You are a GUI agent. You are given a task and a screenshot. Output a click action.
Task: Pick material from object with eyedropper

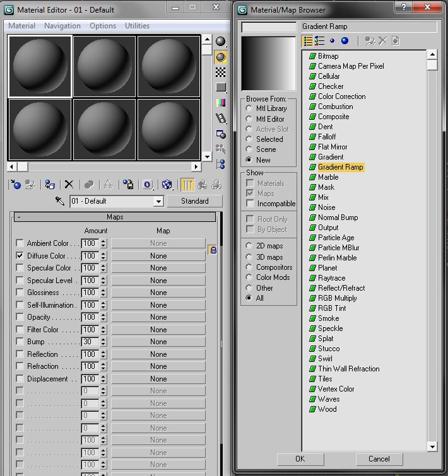click(60, 201)
